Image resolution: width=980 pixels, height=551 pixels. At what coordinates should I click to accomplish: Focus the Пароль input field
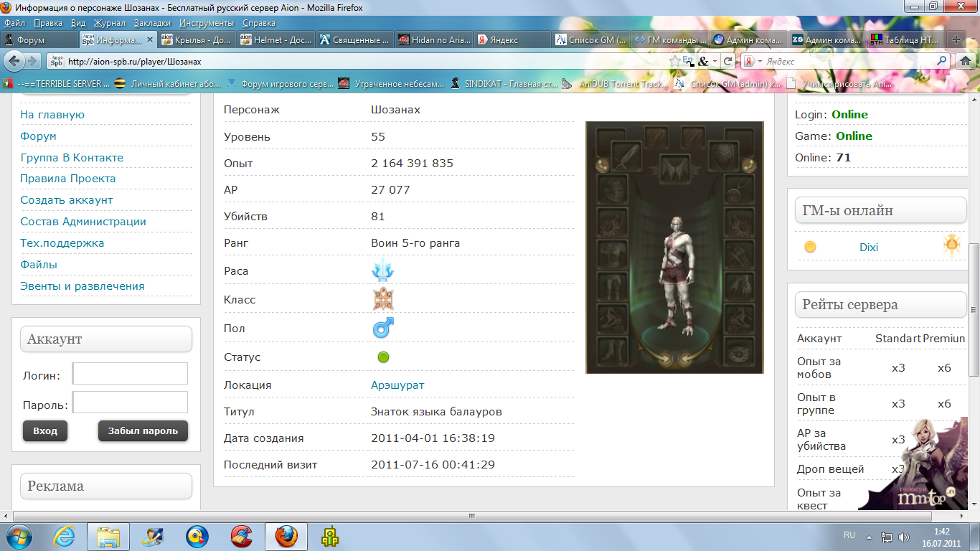coord(130,402)
